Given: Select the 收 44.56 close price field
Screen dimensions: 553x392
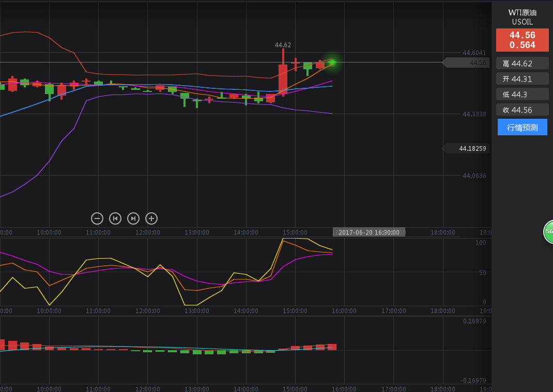Looking at the screenshot, I should [x=522, y=109].
